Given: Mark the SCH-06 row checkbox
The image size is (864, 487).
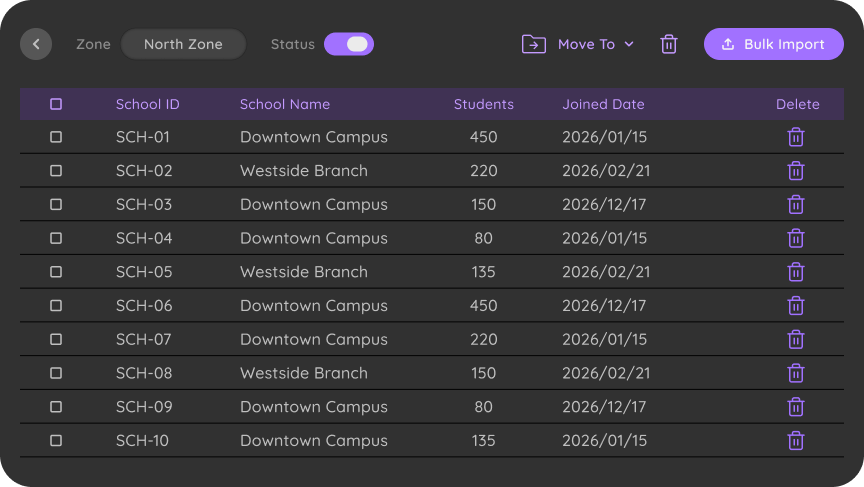Looking at the screenshot, I should pos(56,305).
